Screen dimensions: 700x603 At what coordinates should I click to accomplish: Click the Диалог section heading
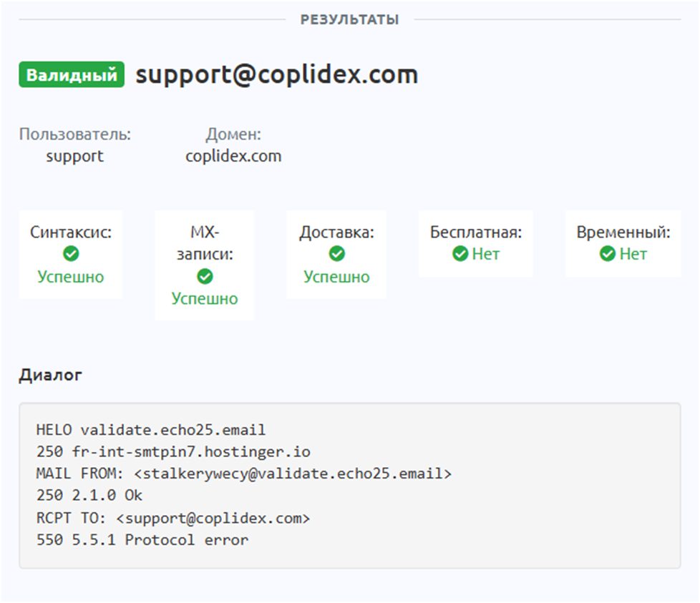tap(50, 375)
